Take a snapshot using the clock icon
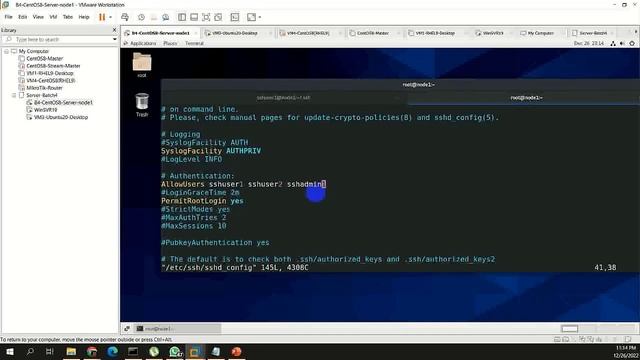Screen dimensions: 640x360 [141, 17]
